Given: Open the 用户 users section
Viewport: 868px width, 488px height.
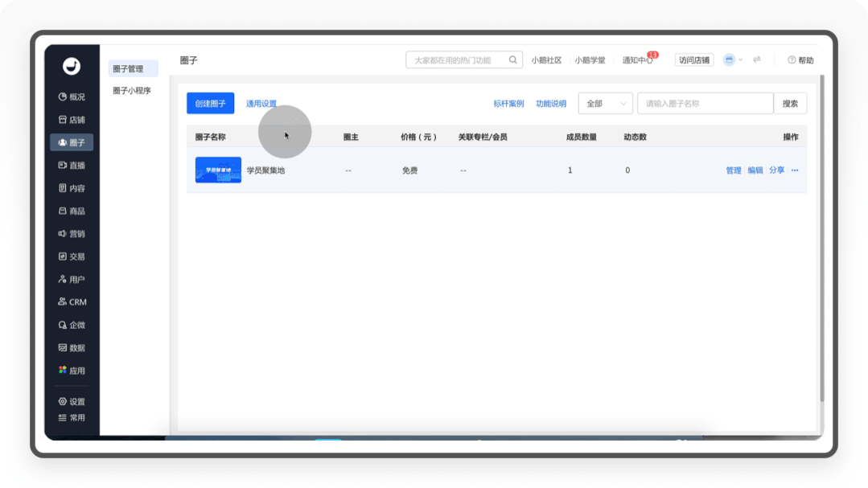Looking at the screenshot, I should coord(72,280).
